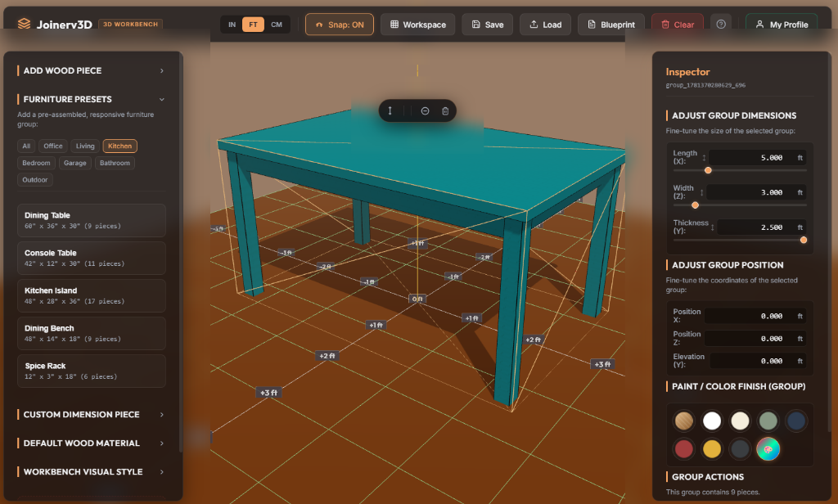
Task: Filter presets by Bathroom
Action: click(115, 163)
